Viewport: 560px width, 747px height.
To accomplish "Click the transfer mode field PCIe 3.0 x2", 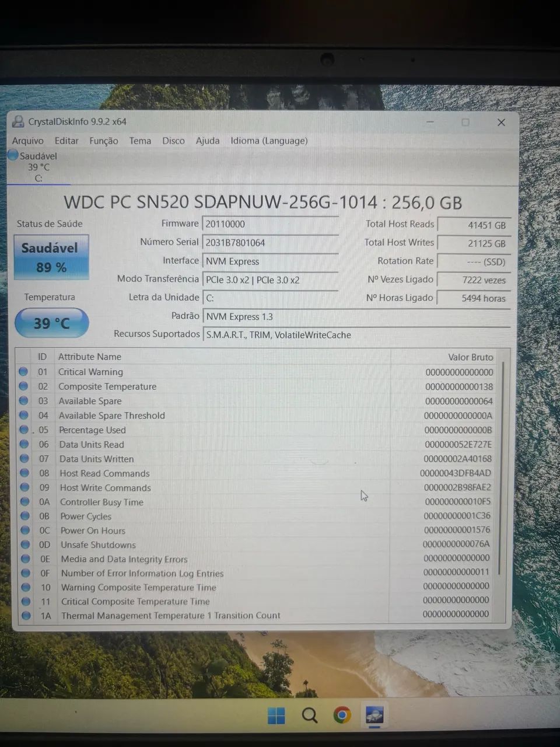I will tap(270, 280).
